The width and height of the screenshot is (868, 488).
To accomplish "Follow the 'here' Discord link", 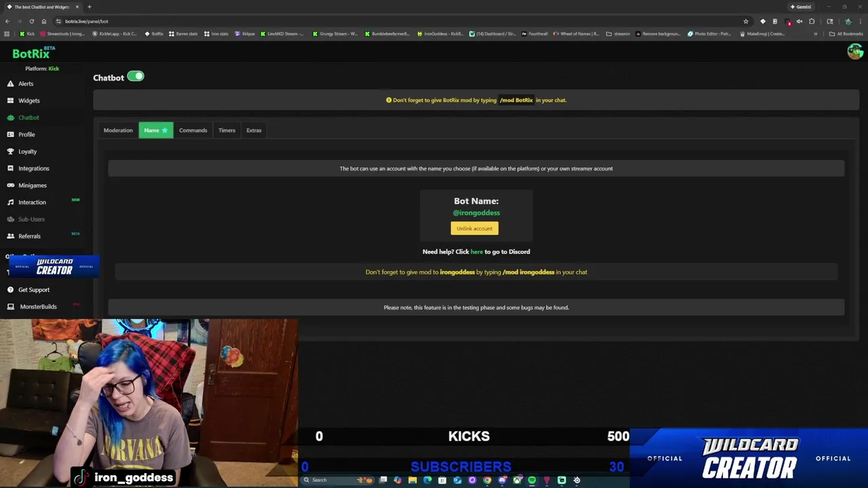I will tap(477, 251).
